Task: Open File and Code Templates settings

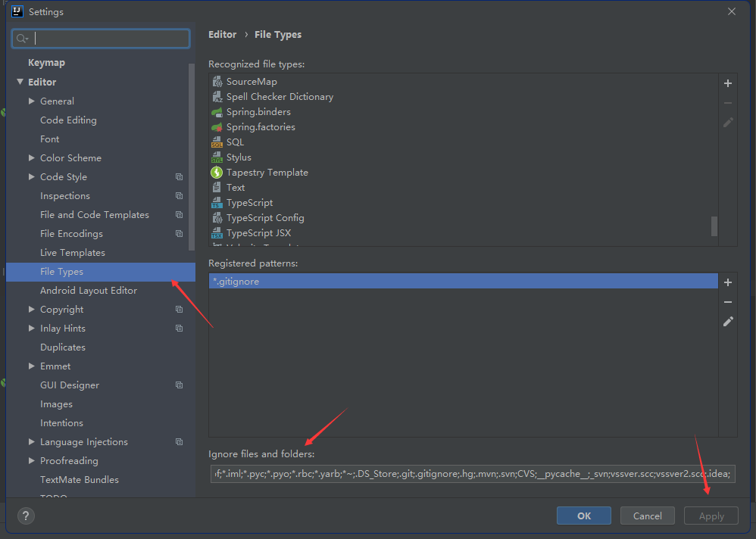Action: [95, 215]
